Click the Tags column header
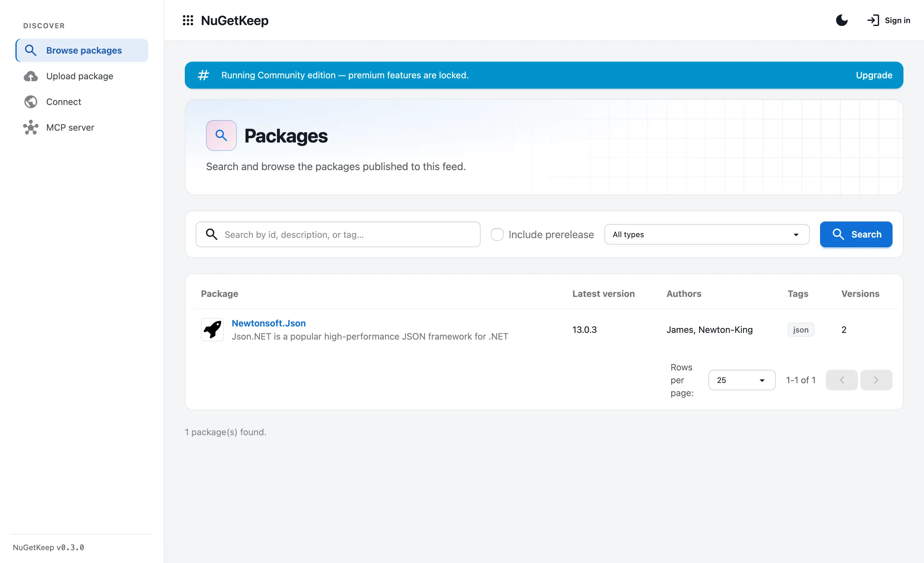Image resolution: width=924 pixels, height=563 pixels. click(798, 294)
